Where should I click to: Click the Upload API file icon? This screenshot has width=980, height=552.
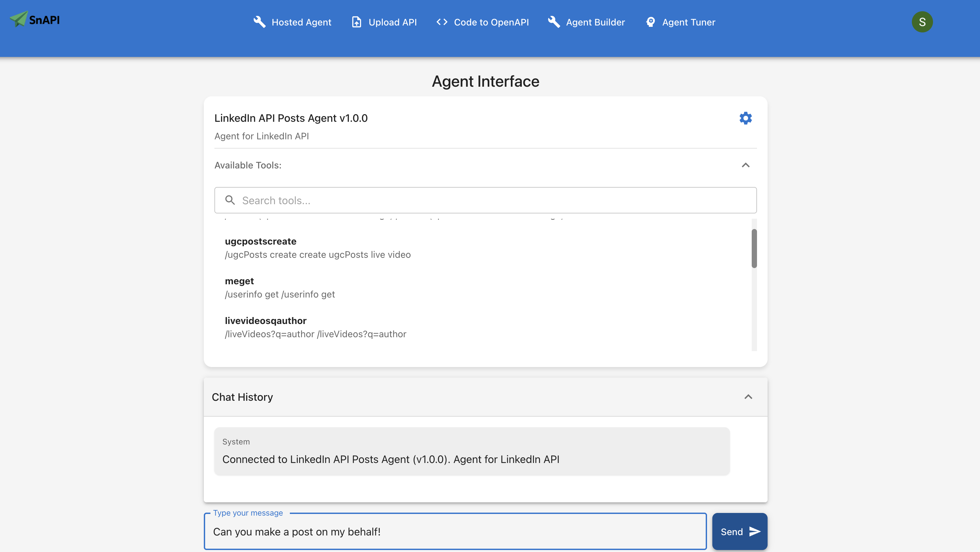[356, 22]
